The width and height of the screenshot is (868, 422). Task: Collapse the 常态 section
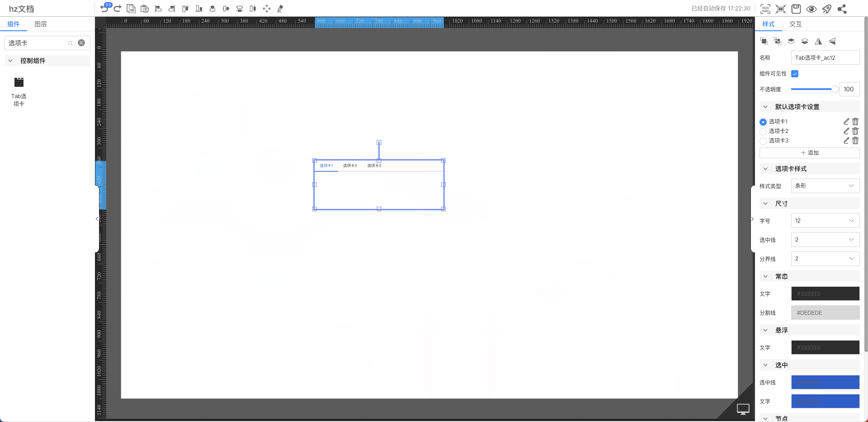(765, 276)
